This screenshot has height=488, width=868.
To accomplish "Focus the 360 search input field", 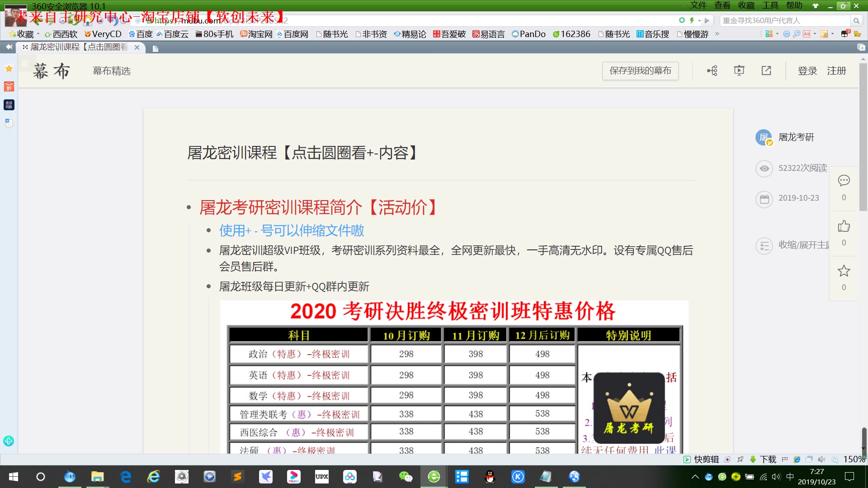I will tap(785, 21).
